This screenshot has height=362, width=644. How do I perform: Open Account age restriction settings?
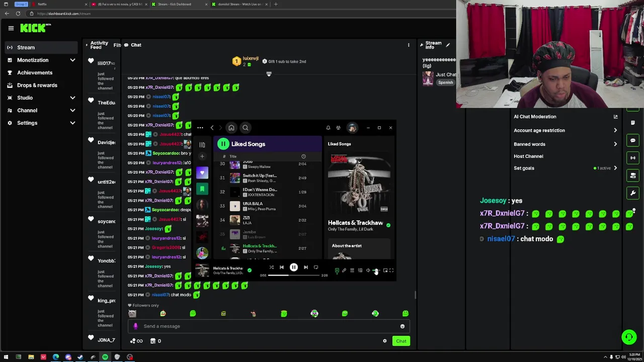coord(566,130)
